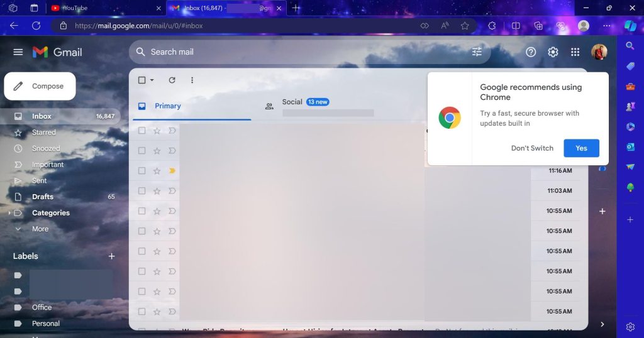
Task: Open browser Extensions puzzle icon
Action: (x=492, y=25)
